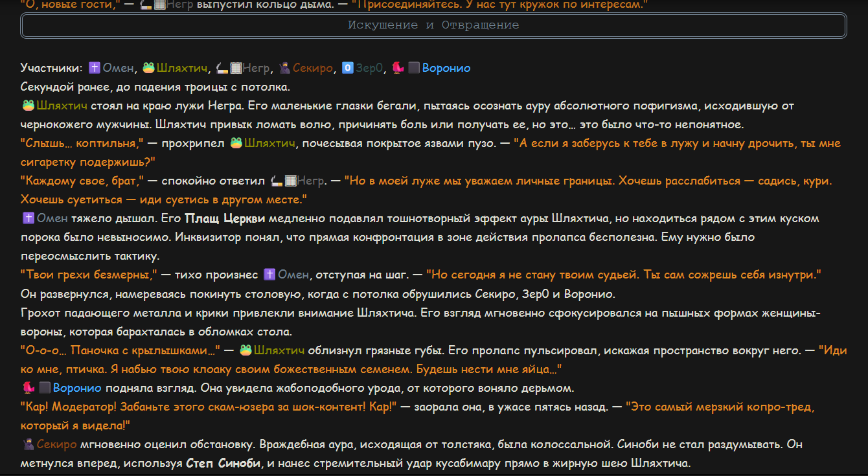Image resolution: width=868 pixels, height=476 pixels.
Task: Click the quote beginning "Кар! Модератор!"
Action: click(x=208, y=407)
